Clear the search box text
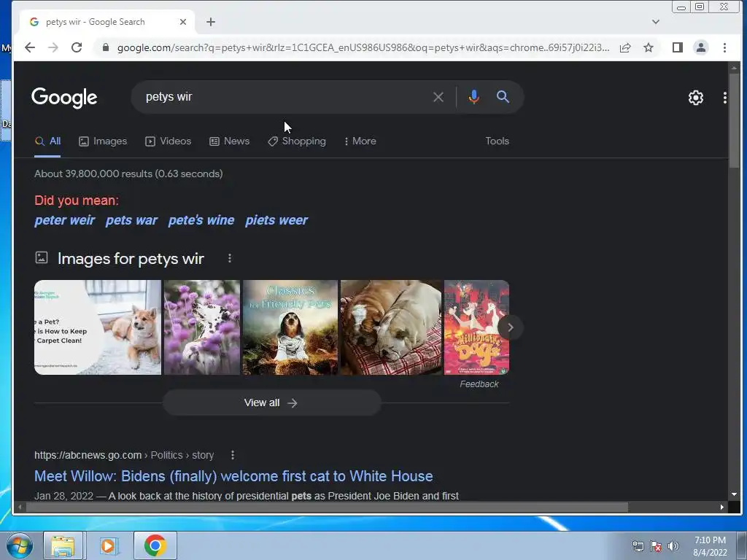 coord(438,97)
